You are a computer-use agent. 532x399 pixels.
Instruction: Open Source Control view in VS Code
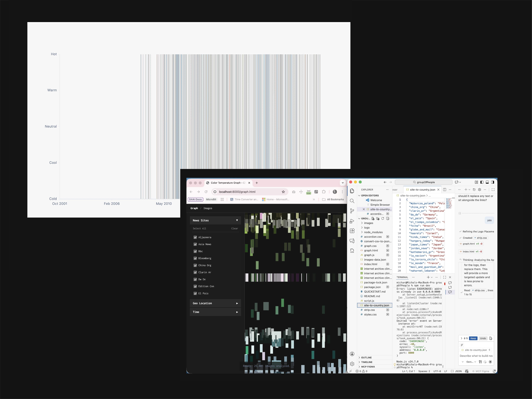click(x=352, y=211)
